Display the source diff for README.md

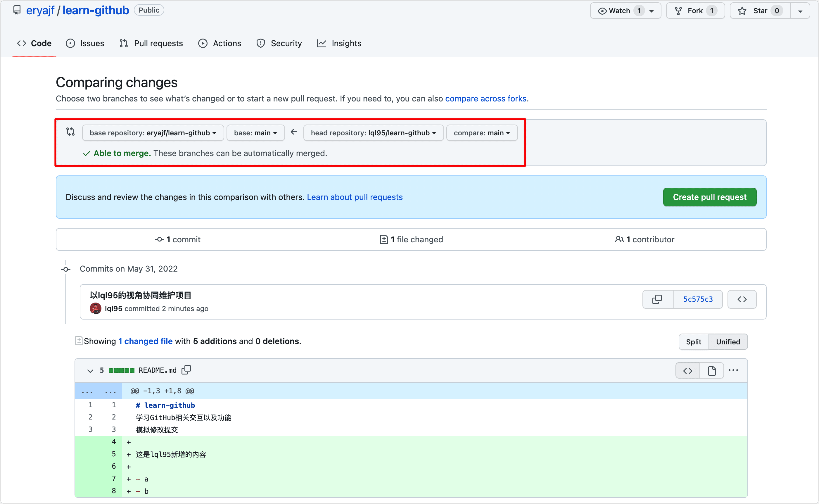point(688,370)
